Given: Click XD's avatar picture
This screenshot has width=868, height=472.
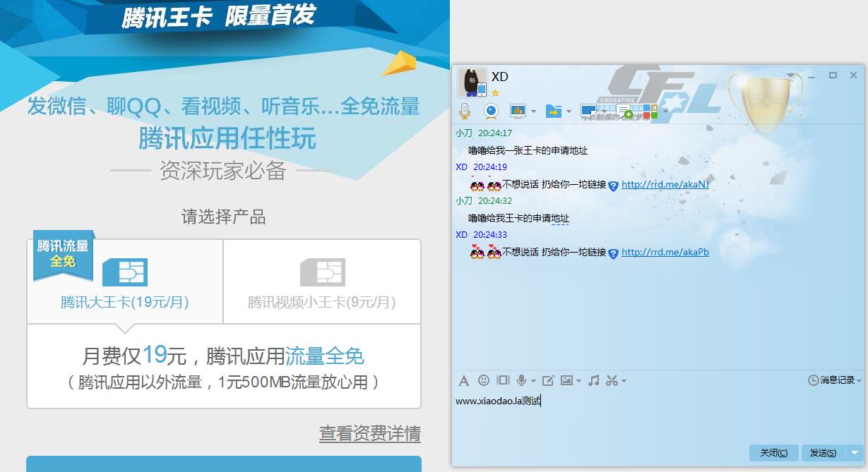Looking at the screenshot, I should click(472, 83).
